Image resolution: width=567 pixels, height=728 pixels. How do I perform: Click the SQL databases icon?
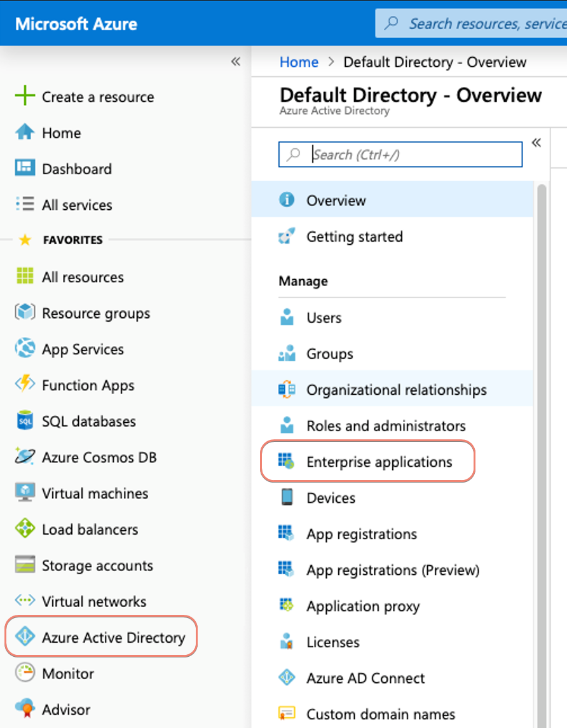(x=25, y=420)
